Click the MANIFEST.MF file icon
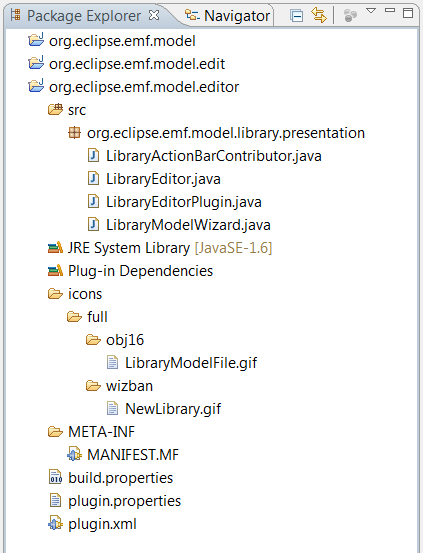Screen dimensions: 423x553 (x=74, y=455)
